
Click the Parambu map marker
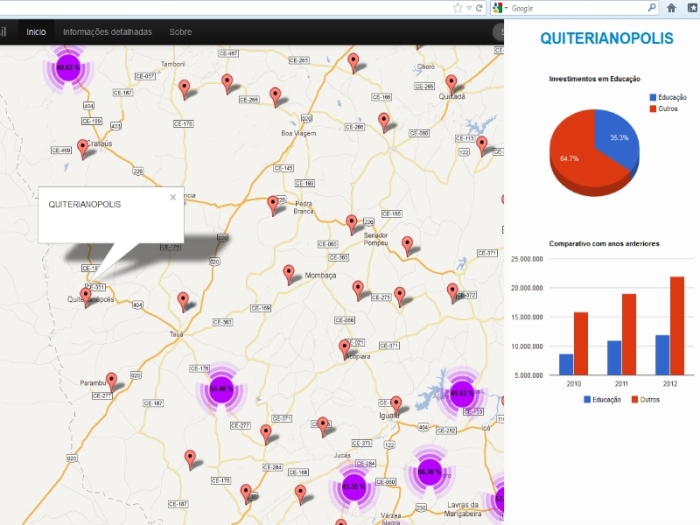pyautogui.click(x=111, y=382)
